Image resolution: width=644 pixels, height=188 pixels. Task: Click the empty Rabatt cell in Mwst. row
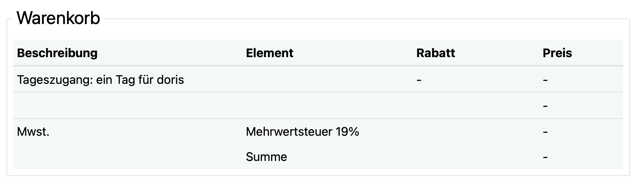tap(476, 132)
